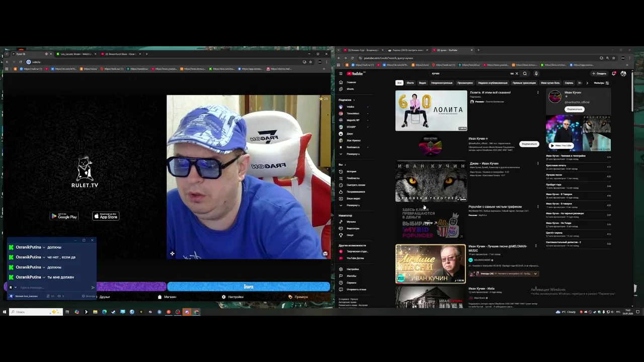Select the Все filter chip
The height and width of the screenshot is (362, 644).
pyautogui.click(x=399, y=83)
